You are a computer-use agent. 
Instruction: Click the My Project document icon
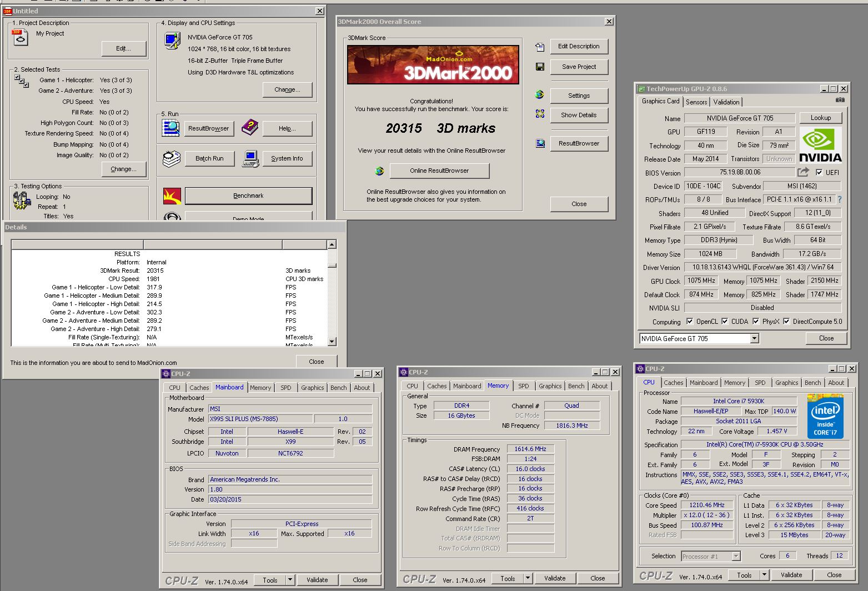click(19, 37)
